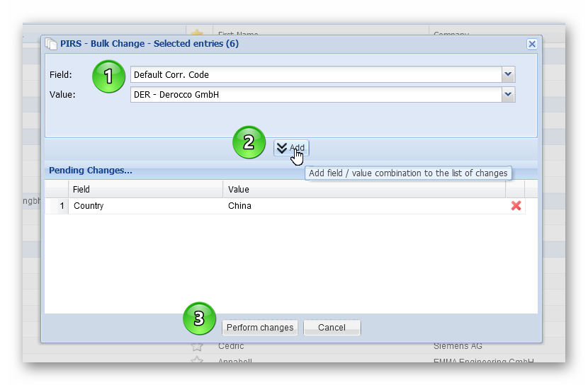The width and height of the screenshot is (588, 385).
Task: Expand the Field dropdown arrow
Action: [508, 74]
